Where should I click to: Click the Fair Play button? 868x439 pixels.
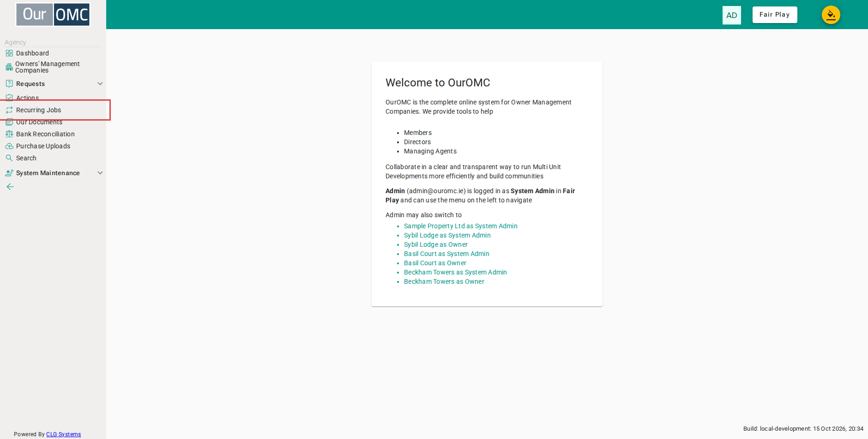coord(775,15)
